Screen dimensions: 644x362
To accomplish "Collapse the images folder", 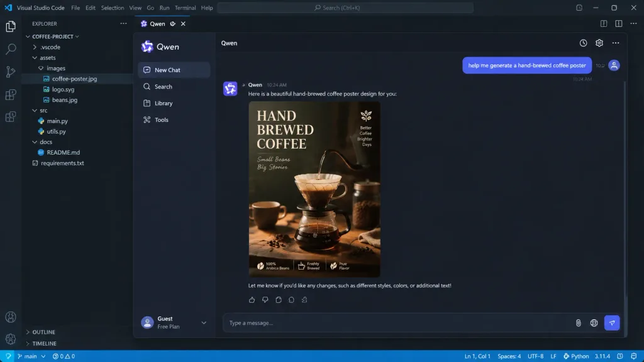I will (x=41, y=68).
